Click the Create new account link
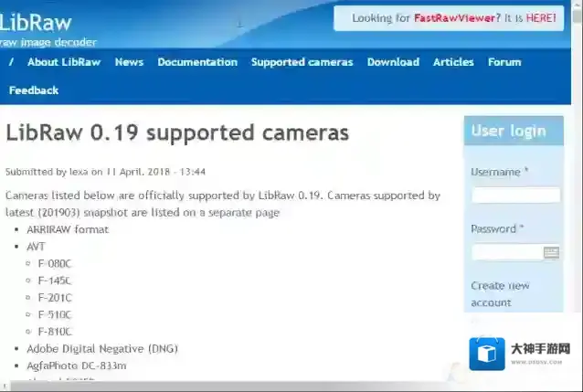This screenshot has height=392, width=583. click(x=500, y=294)
